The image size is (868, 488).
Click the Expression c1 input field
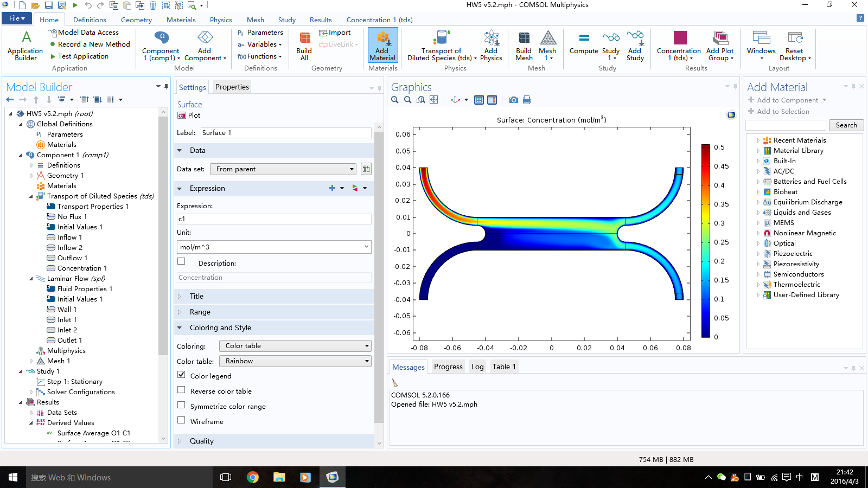[x=274, y=219]
